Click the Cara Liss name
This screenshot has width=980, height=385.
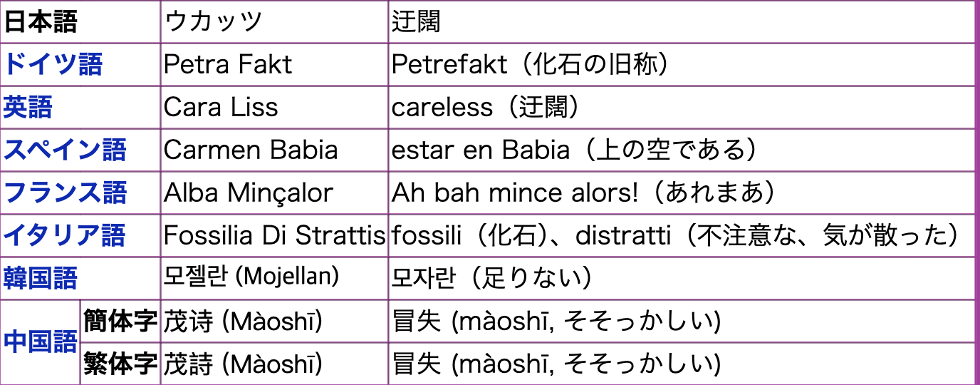coord(221,108)
